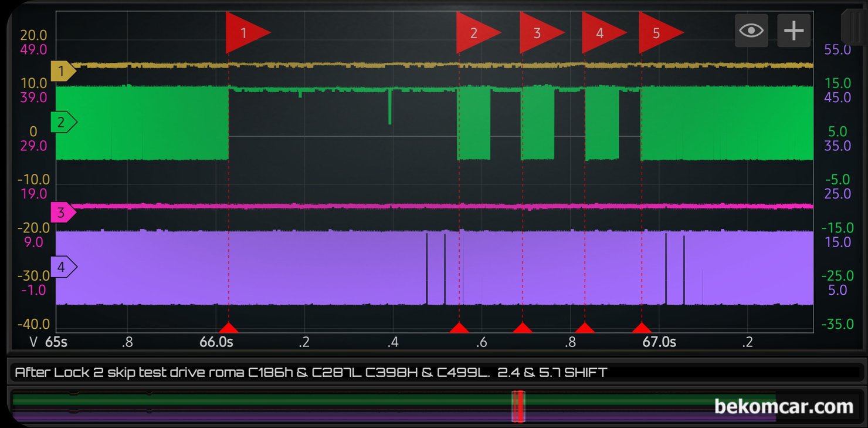Click the plus icon to add
This screenshot has width=868, height=428.
tap(794, 31)
